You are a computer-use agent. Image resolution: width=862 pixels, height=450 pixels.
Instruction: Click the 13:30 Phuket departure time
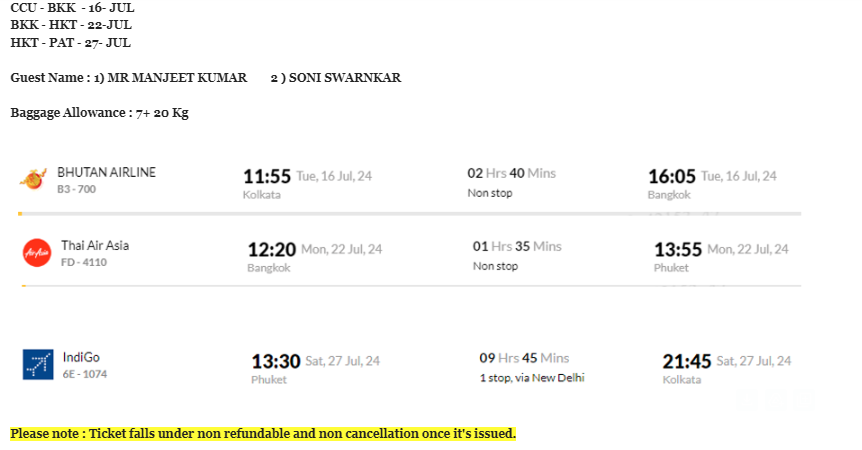(276, 362)
